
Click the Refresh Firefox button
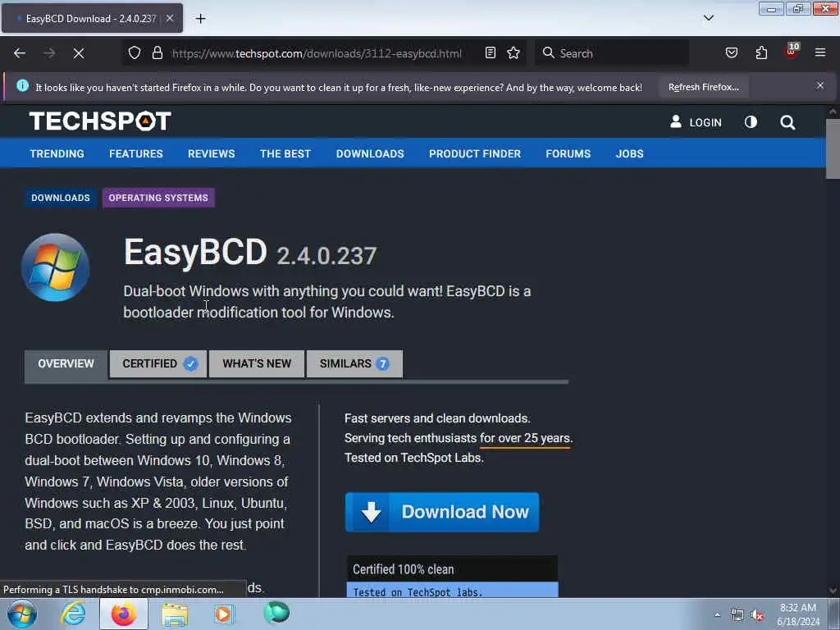[703, 87]
